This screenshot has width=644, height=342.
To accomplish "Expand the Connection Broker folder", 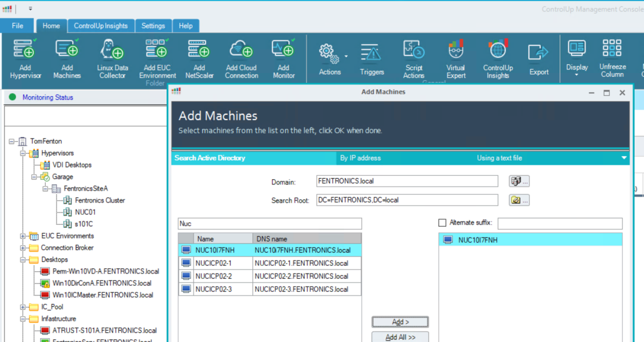I will [23, 247].
